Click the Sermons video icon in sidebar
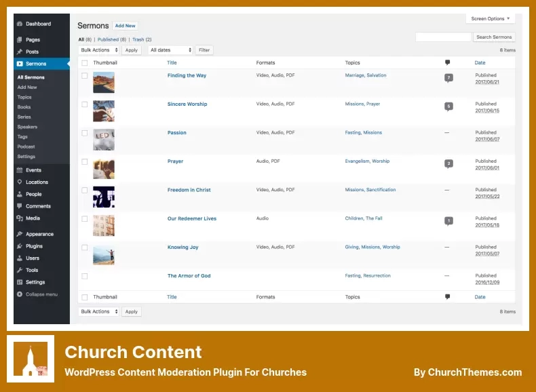This screenshot has width=536, height=392. click(x=20, y=64)
